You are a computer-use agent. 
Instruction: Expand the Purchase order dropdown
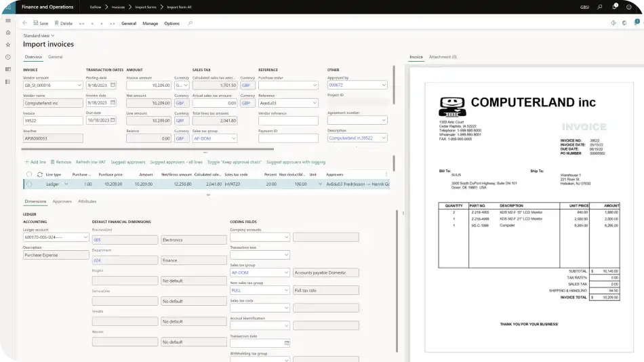click(315, 85)
